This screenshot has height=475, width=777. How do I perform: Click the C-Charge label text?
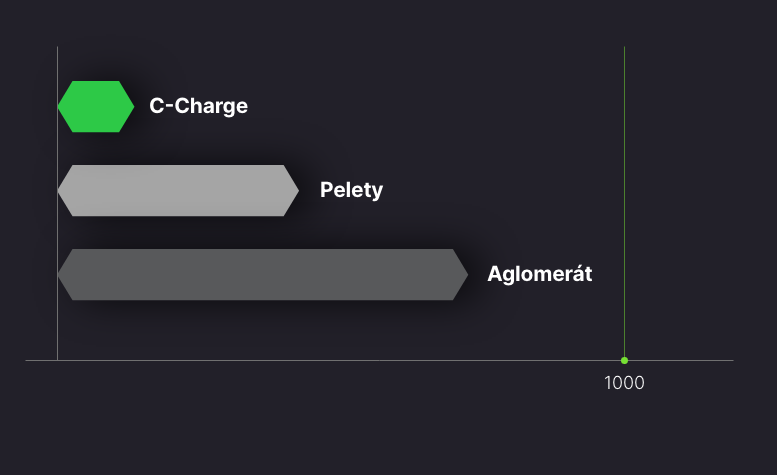[198, 106]
